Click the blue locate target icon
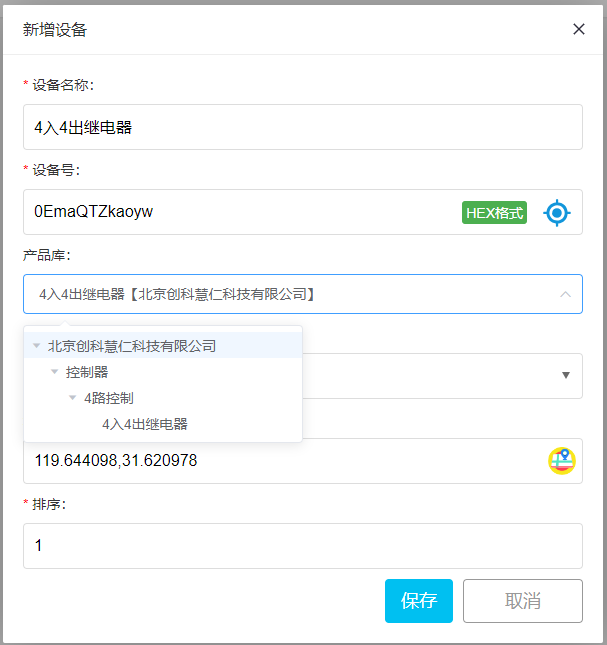This screenshot has width=607, height=645. click(557, 213)
